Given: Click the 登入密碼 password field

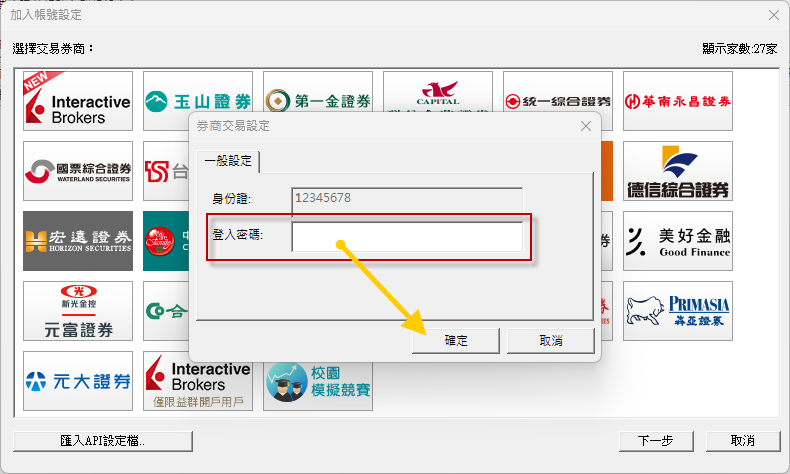Looking at the screenshot, I should pos(407,237).
